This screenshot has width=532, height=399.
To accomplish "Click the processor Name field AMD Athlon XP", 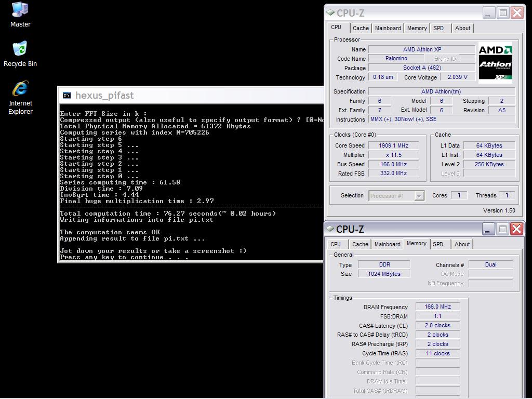I will point(422,49).
